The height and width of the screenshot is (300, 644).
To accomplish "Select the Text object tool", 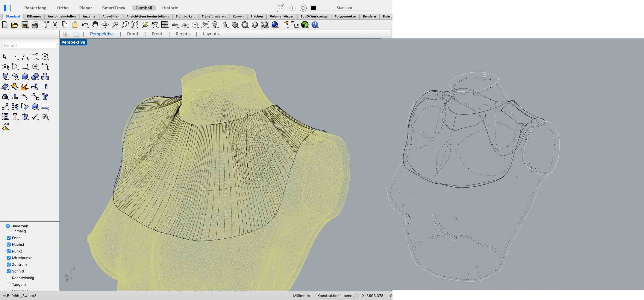I will click(45, 97).
